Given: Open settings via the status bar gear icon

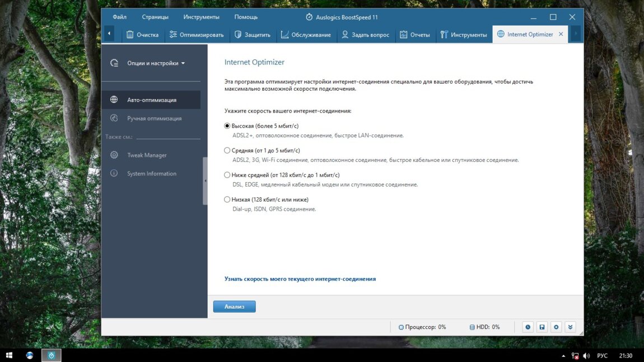Looking at the screenshot, I should click(x=556, y=327).
